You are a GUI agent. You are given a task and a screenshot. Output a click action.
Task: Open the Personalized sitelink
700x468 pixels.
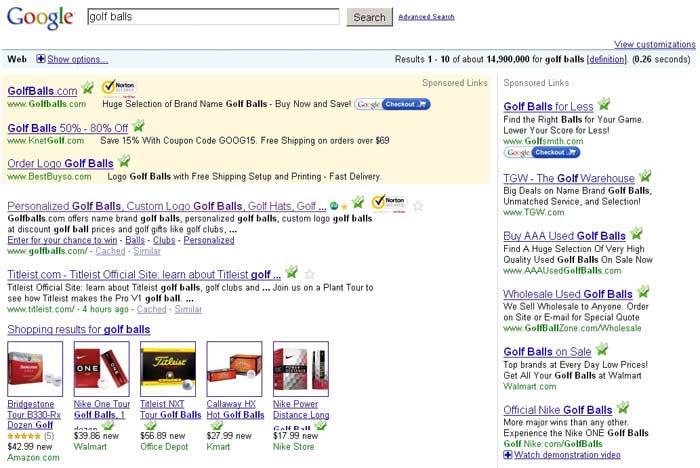tap(209, 240)
